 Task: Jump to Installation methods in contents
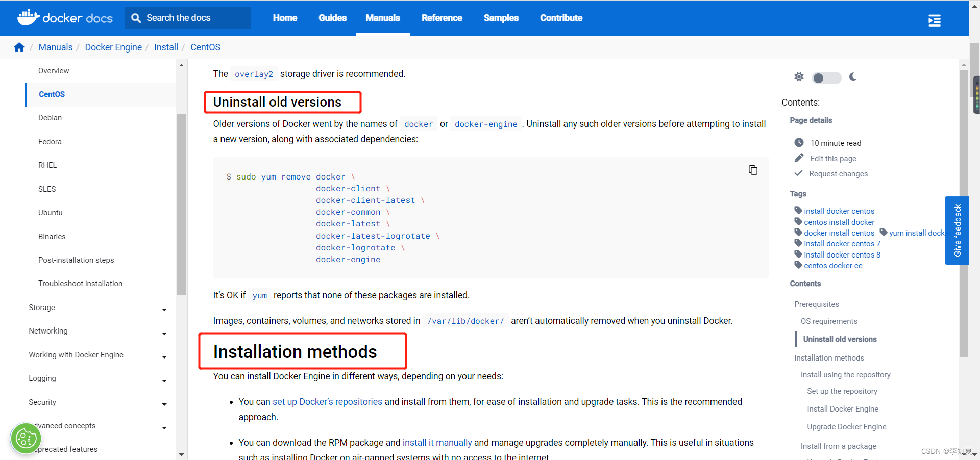click(829, 358)
